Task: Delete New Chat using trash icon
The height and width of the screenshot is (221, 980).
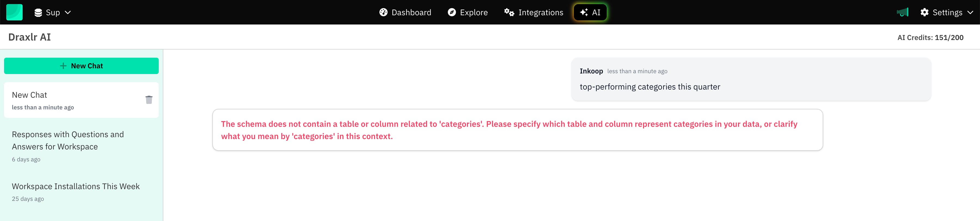Action: [x=149, y=100]
